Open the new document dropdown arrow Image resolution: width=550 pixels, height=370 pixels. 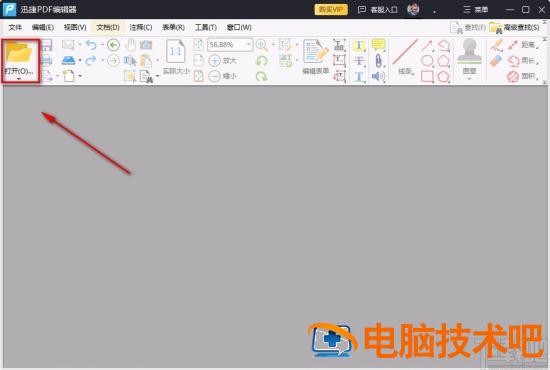point(80,76)
